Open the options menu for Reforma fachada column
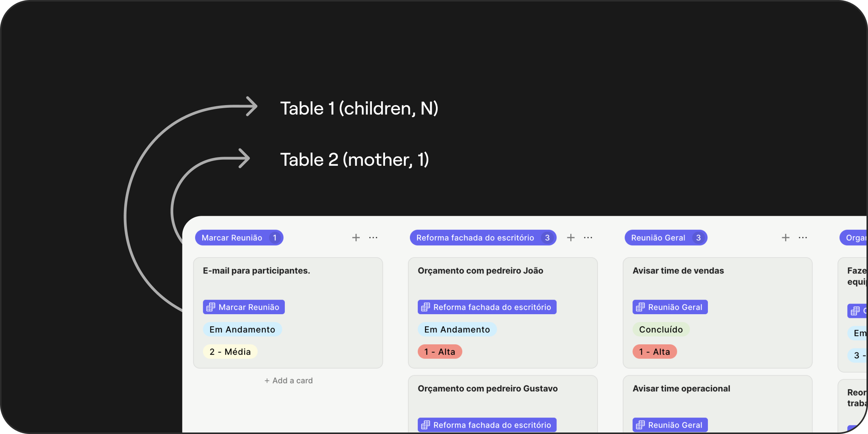 (588, 237)
